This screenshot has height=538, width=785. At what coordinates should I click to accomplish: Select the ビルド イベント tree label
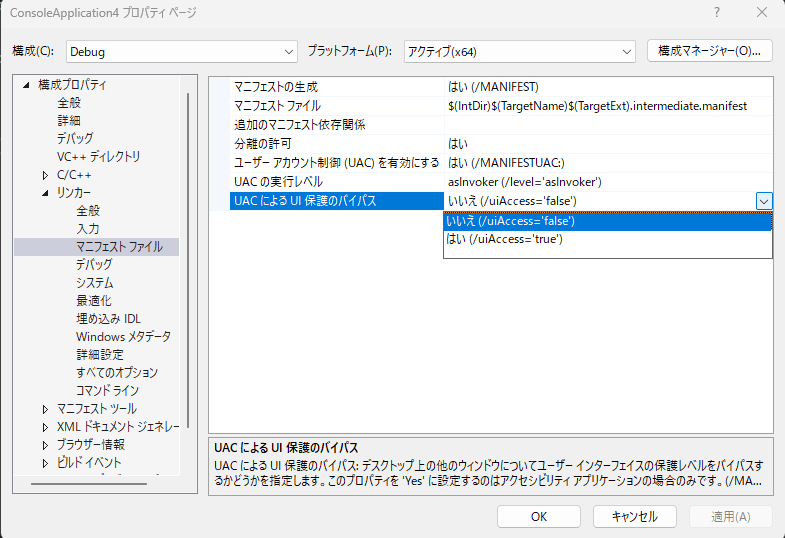point(89,463)
